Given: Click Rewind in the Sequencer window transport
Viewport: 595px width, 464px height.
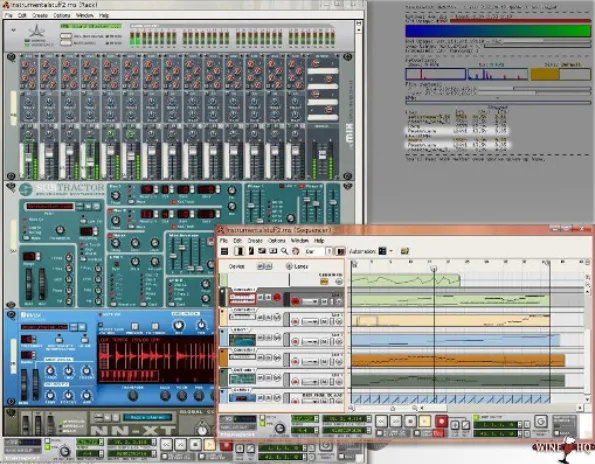Looking at the screenshot, I should click(x=381, y=421).
